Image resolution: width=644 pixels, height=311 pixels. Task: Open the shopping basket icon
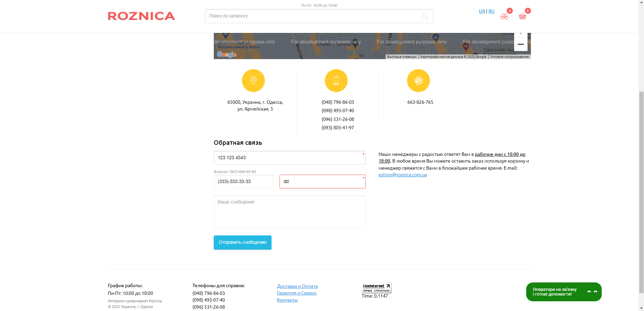click(522, 16)
